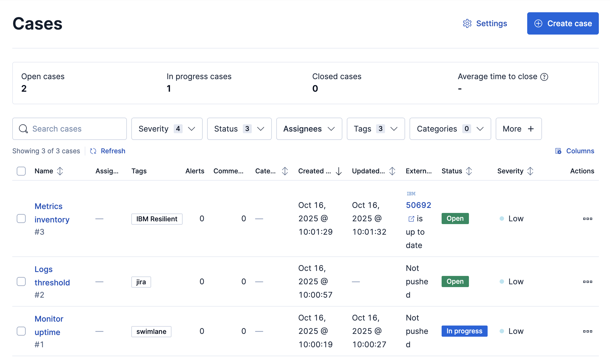The height and width of the screenshot is (364, 610).
Task: Open actions ellipsis for Logs threshold case
Action: tap(587, 282)
